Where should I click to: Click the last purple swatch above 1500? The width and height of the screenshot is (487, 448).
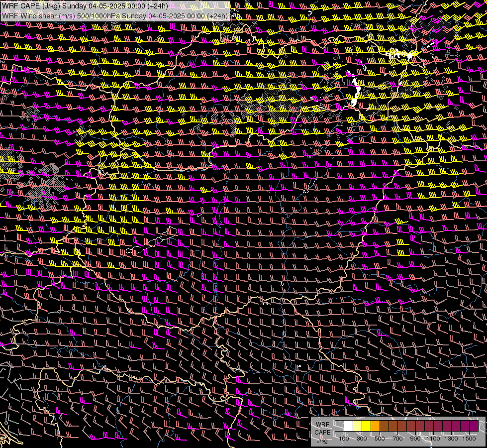(x=474, y=426)
